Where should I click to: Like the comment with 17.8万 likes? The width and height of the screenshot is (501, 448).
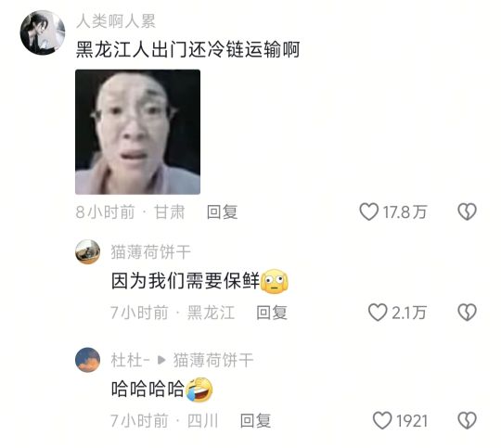click(x=369, y=211)
